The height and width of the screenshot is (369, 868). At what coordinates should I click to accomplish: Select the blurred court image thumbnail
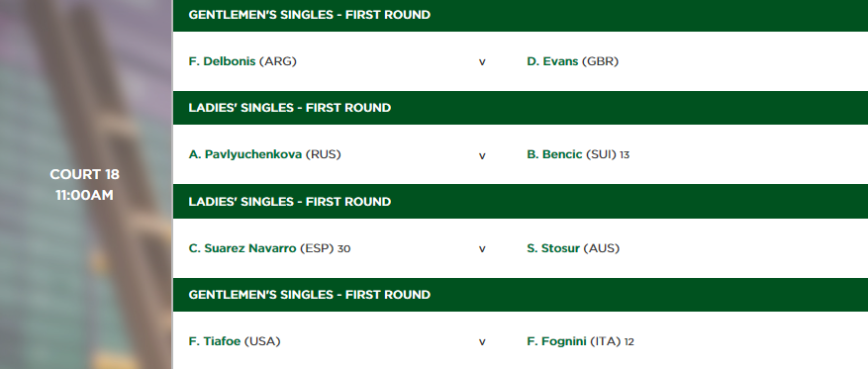coord(86,184)
